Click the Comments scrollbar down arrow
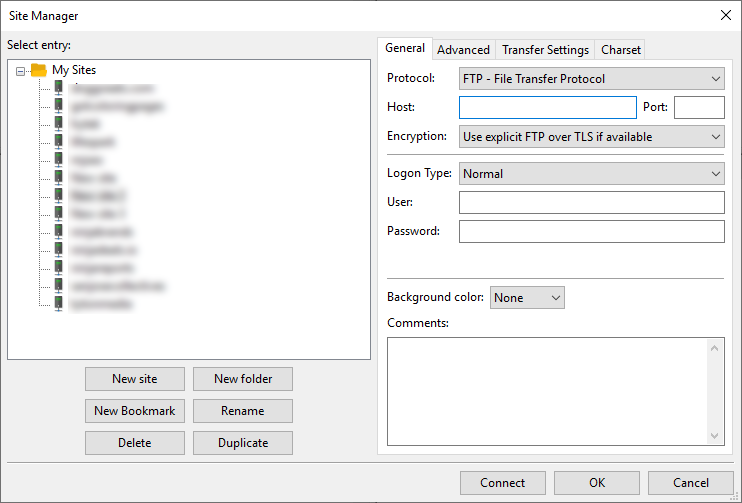The width and height of the screenshot is (742, 503). pyautogui.click(x=715, y=435)
